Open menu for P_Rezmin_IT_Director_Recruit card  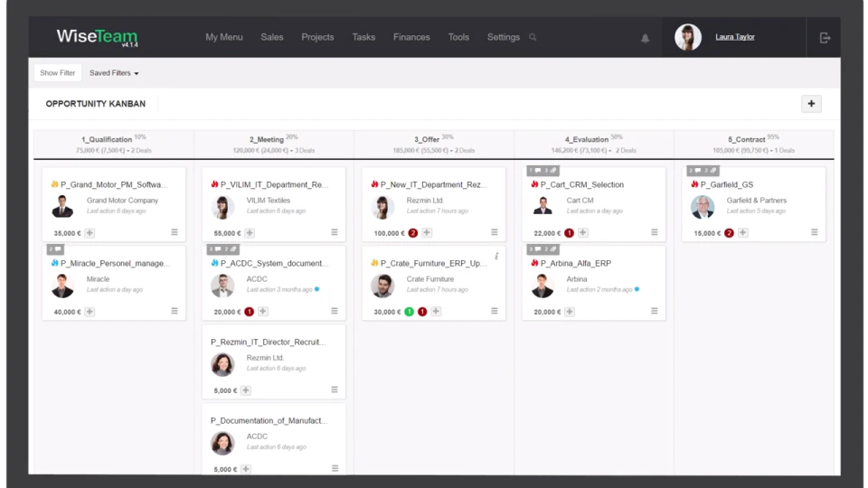[335, 389]
